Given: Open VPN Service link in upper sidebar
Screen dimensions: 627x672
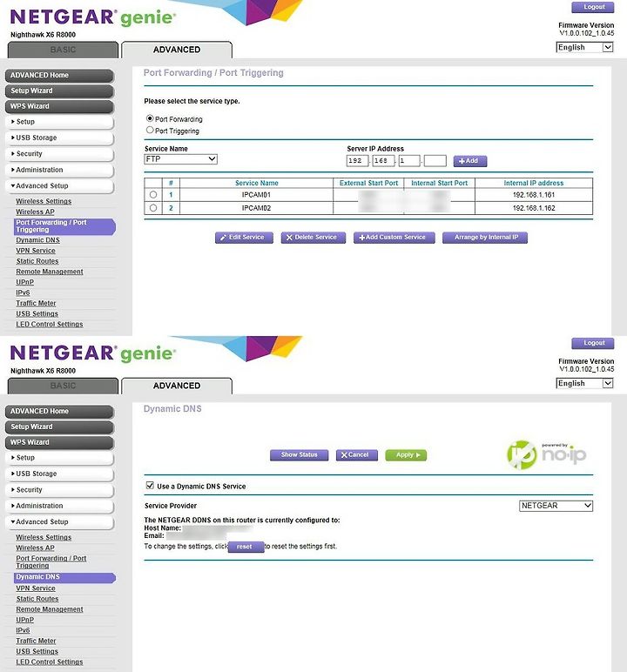Looking at the screenshot, I should [x=36, y=252].
